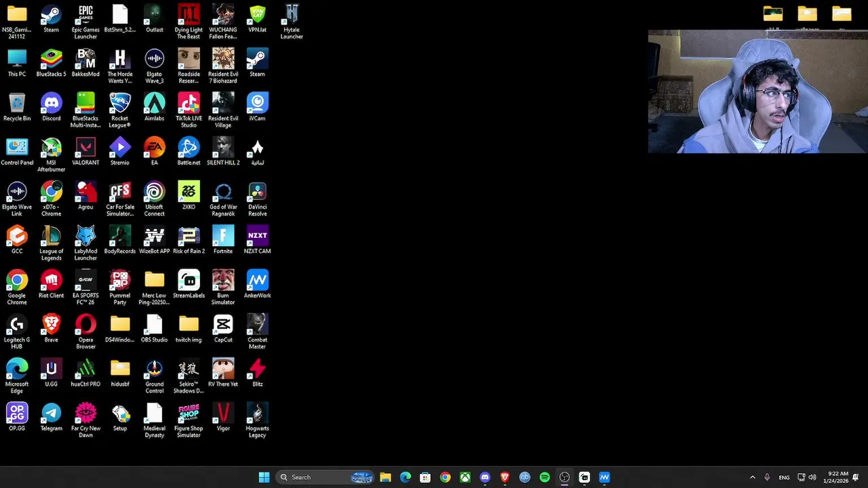
Task: Open the Epic Games Launcher shortcut
Action: (x=85, y=22)
